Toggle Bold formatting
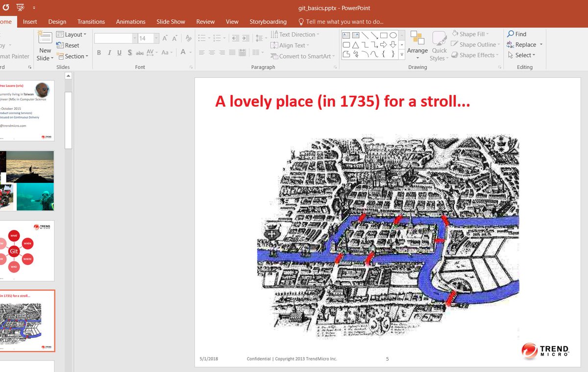The width and height of the screenshot is (588, 372). (99, 52)
